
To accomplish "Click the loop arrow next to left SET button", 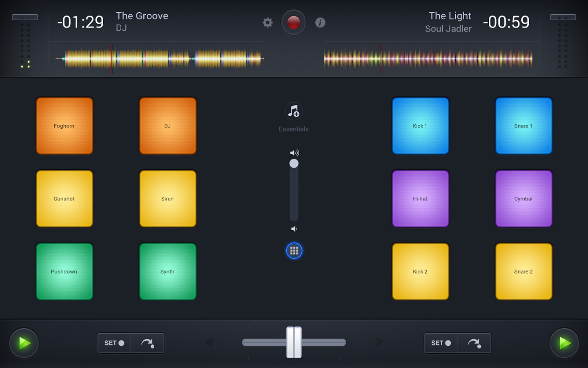I will (148, 343).
